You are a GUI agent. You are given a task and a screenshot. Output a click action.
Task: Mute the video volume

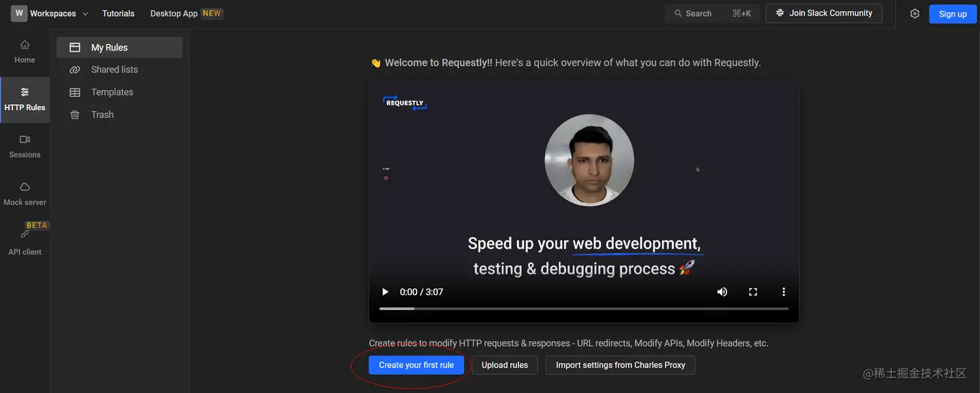click(722, 292)
